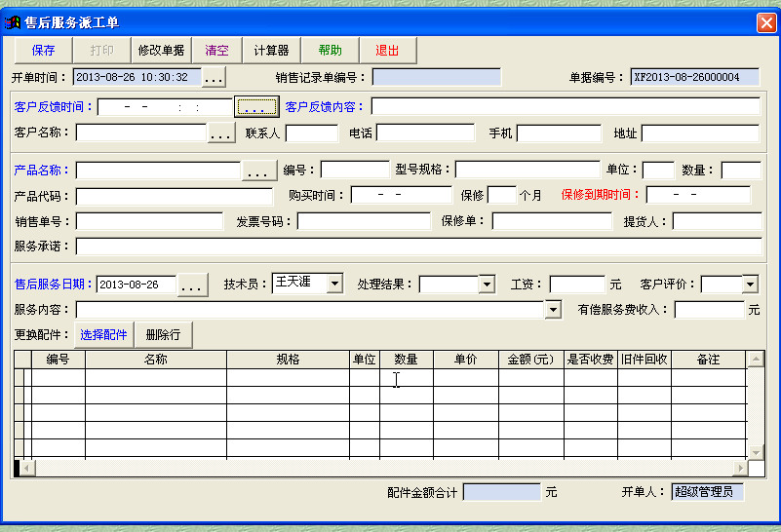Image resolution: width=781 pixels, height=532 pixels.
Task: Click the 地址 input field
Action: pos(701,133)
